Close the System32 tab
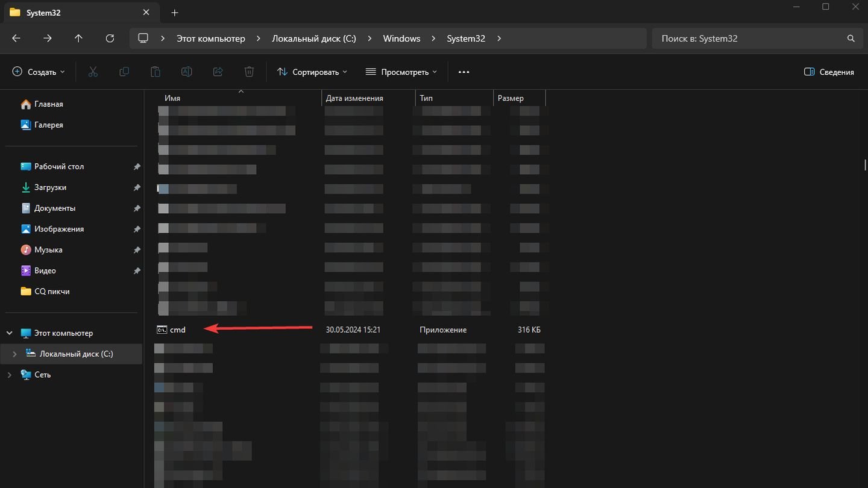 (146, 12)
